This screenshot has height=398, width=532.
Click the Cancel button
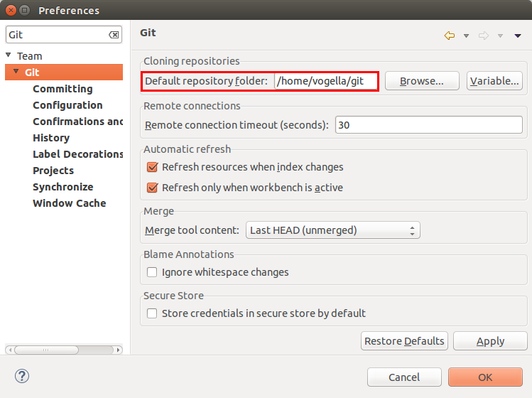[x=404, y=377]
